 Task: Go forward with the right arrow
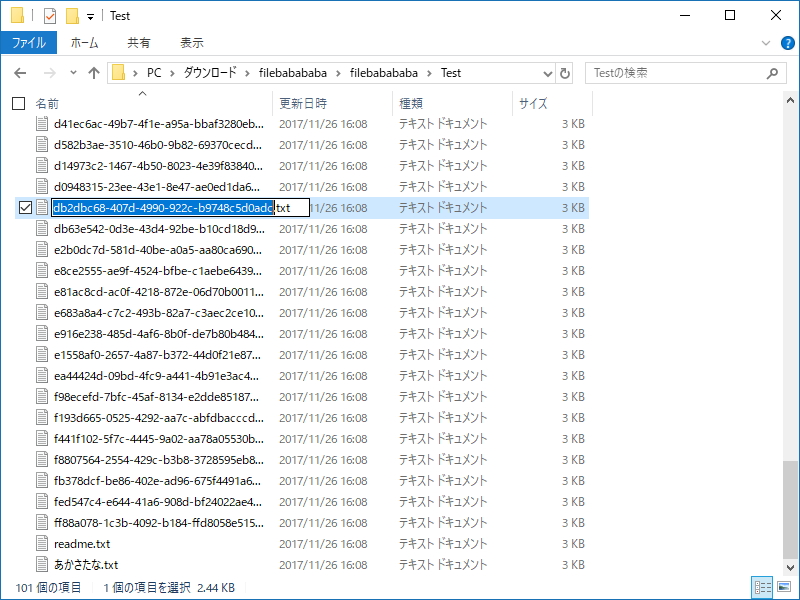tap(49, 73)
